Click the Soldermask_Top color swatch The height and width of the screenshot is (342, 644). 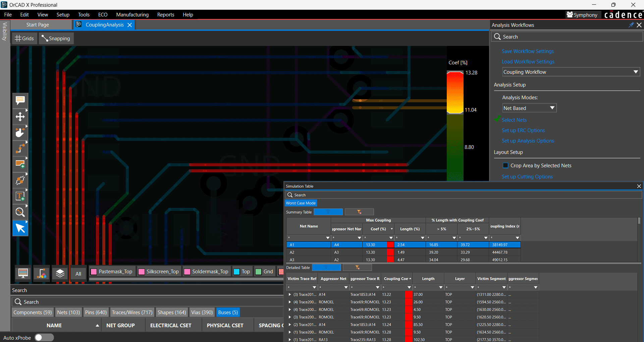click(187, 272)
